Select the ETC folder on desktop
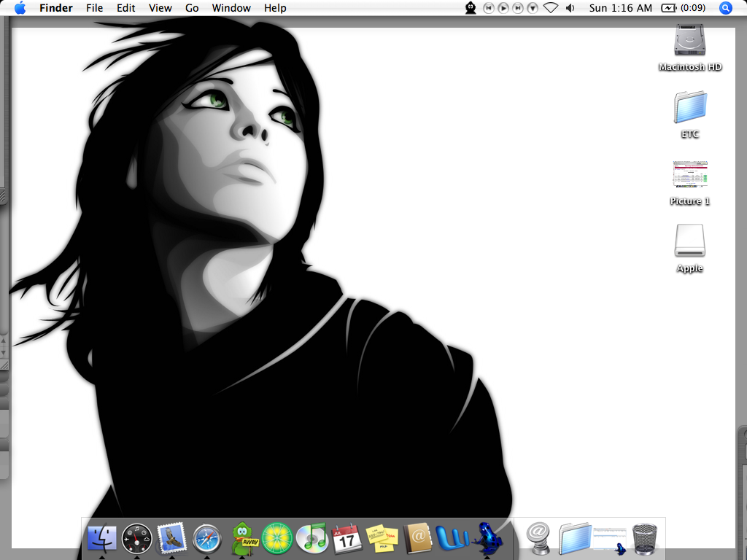 [x=690, y=107]
